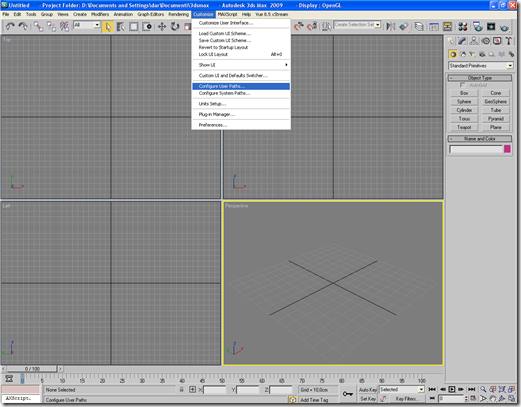Toggle Window/Crossing selection mode
This screenshot has height=407, width=521.
[147, 26]
